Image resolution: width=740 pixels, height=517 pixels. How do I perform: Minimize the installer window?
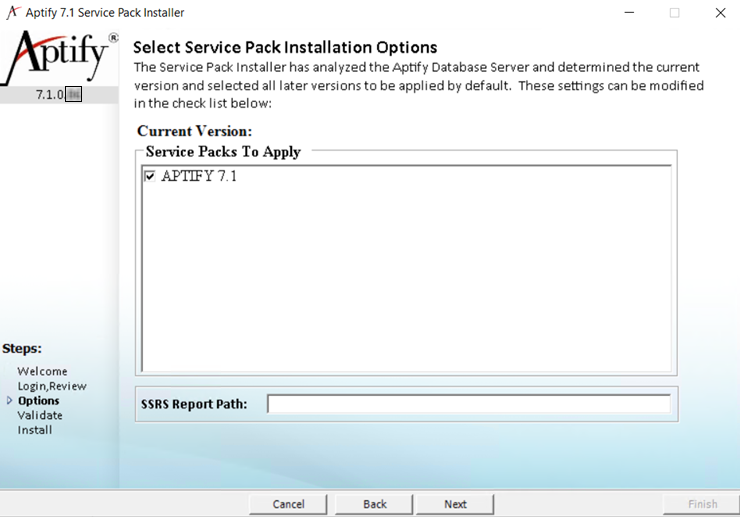click(629, 13)
